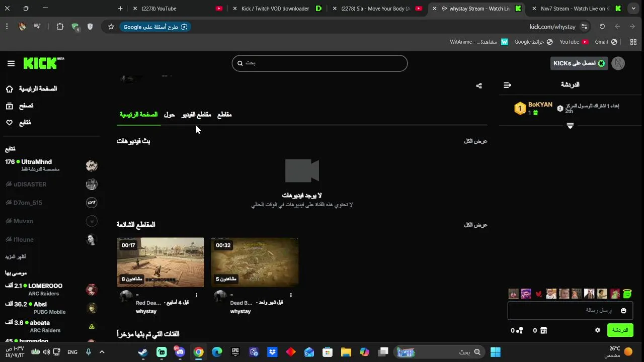The width and height of the screenshot is (644, 362).
Task: Expand the chat leaderboard chevron
Action: 570,126
